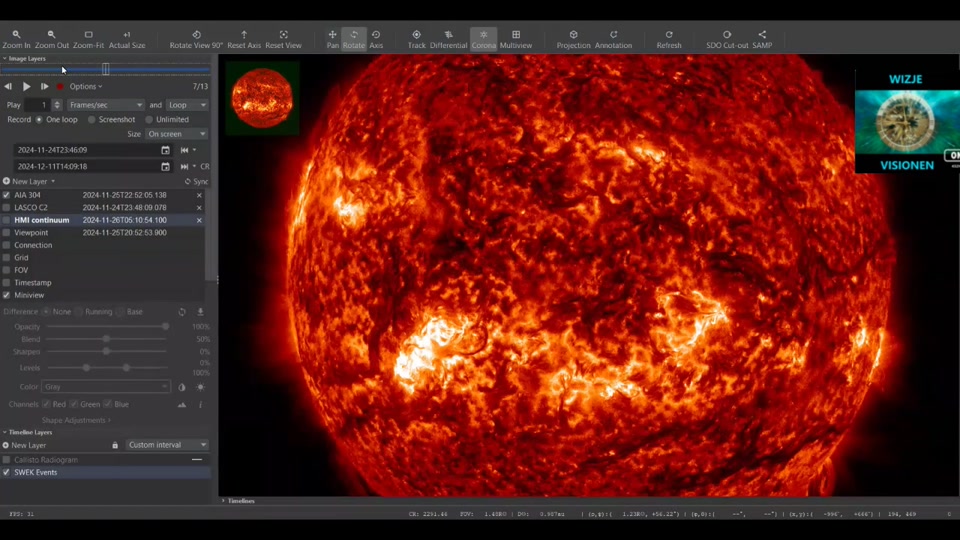Click New Layer under Image Layers

(x=29, y=182)
